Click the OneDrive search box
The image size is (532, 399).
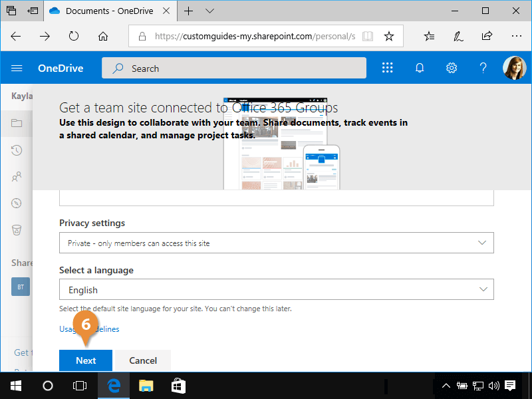click(234, 68)
